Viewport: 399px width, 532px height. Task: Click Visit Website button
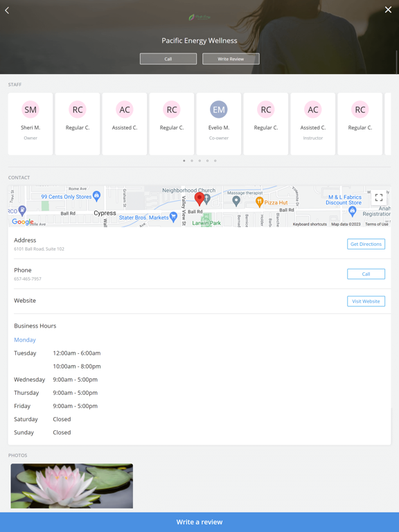(x=366, y=301)
